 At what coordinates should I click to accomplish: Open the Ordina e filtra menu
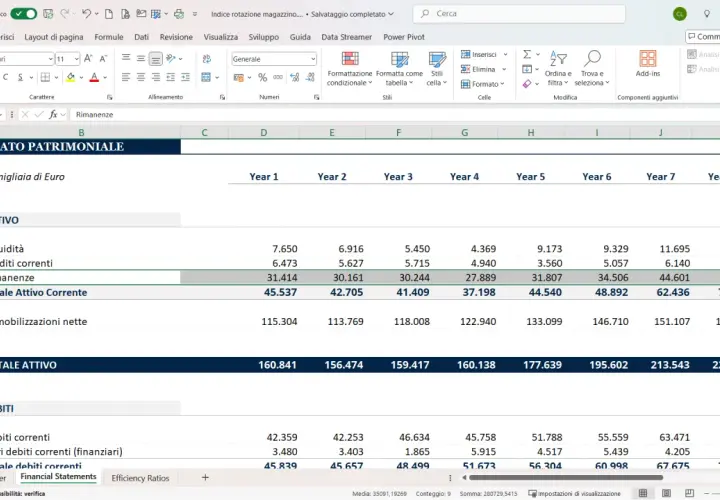coord(558,68)
